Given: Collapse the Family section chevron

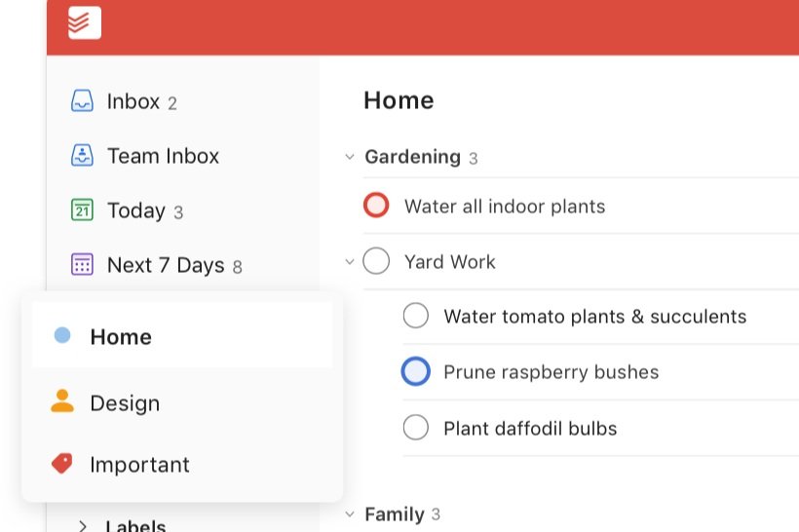Looking at the screenshot, I should 350,513.
